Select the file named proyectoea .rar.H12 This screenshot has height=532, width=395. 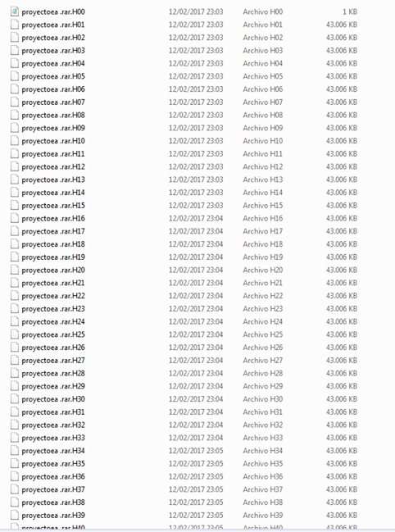(x=53, y=167)
